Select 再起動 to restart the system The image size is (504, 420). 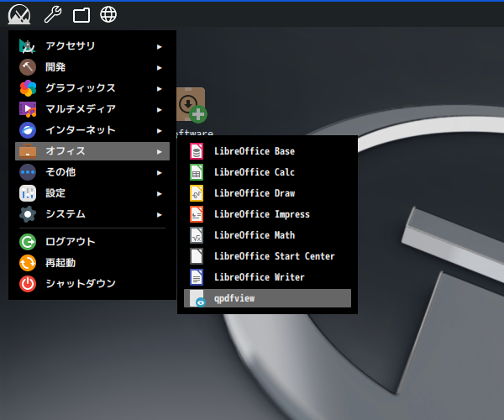(x=60, y=263)
